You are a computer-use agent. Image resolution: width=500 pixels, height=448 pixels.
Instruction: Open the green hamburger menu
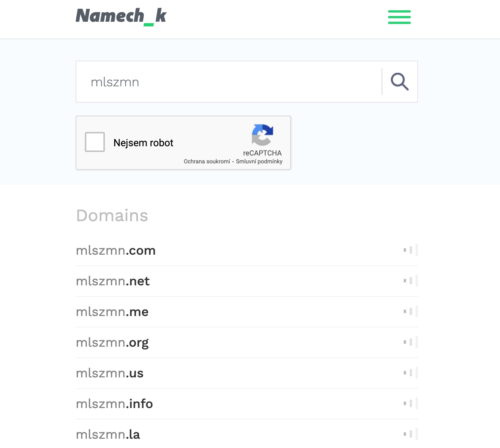click(399, 17)
